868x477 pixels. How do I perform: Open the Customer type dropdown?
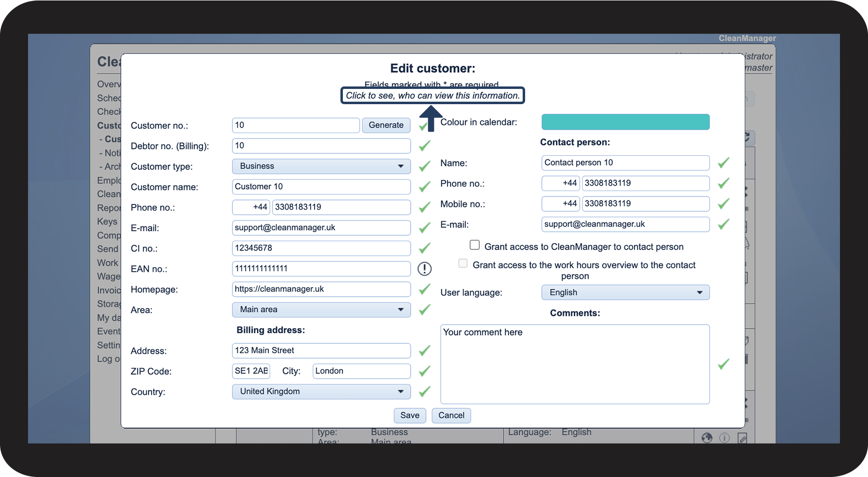coord(321,166)
